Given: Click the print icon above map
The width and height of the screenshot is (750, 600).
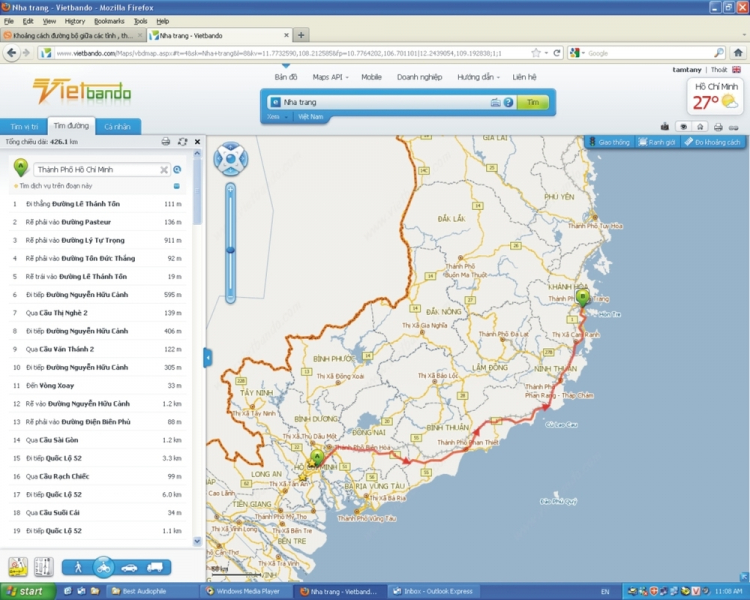Looking at the screenshot, I should [x=718, y=127].
